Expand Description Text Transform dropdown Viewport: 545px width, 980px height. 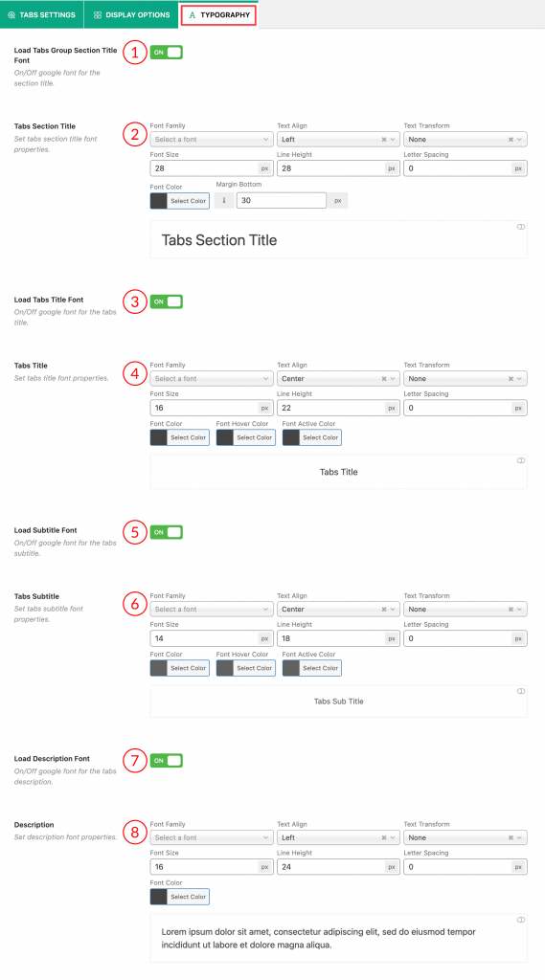[x=465, y=837]
